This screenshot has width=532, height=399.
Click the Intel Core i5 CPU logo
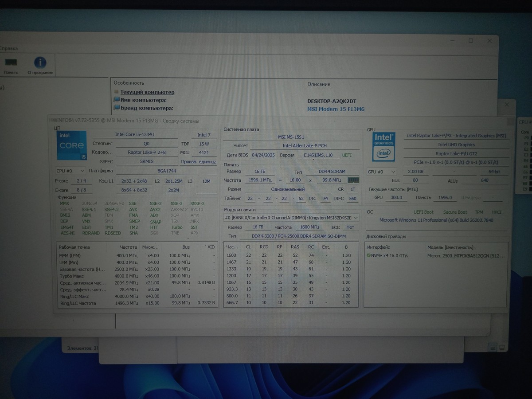72,146
